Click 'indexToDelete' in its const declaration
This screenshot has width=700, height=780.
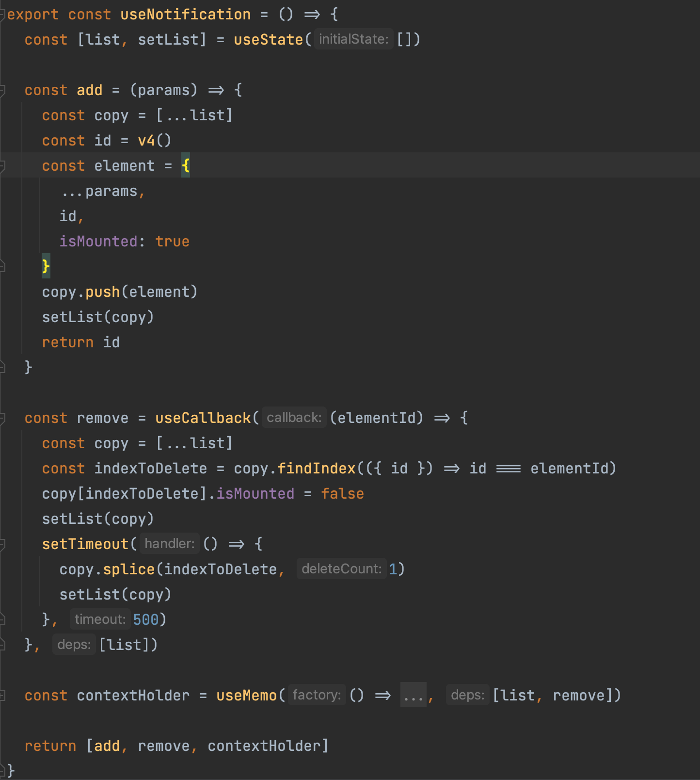[x=151, y=469]
